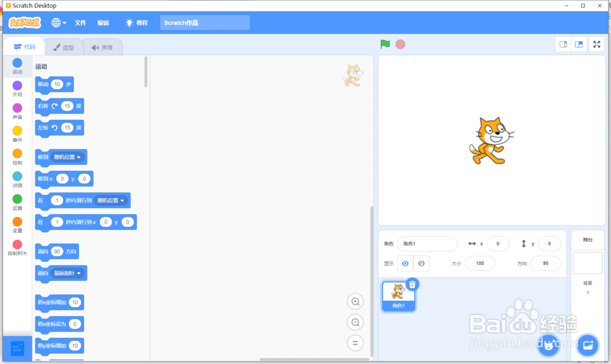Click the 方向 direction field
Viewport: 611px width, 364px height.
coord(545,264)
